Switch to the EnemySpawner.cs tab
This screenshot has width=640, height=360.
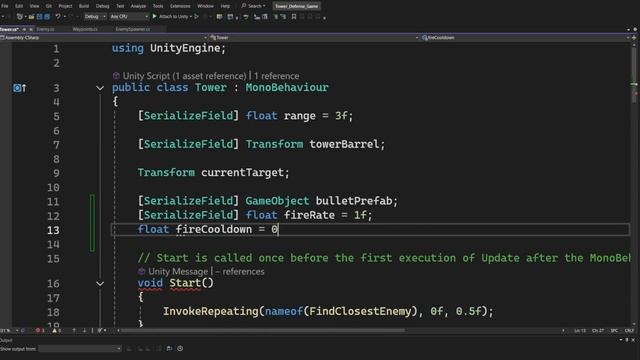pyautogui.click(x=133, y=29)
